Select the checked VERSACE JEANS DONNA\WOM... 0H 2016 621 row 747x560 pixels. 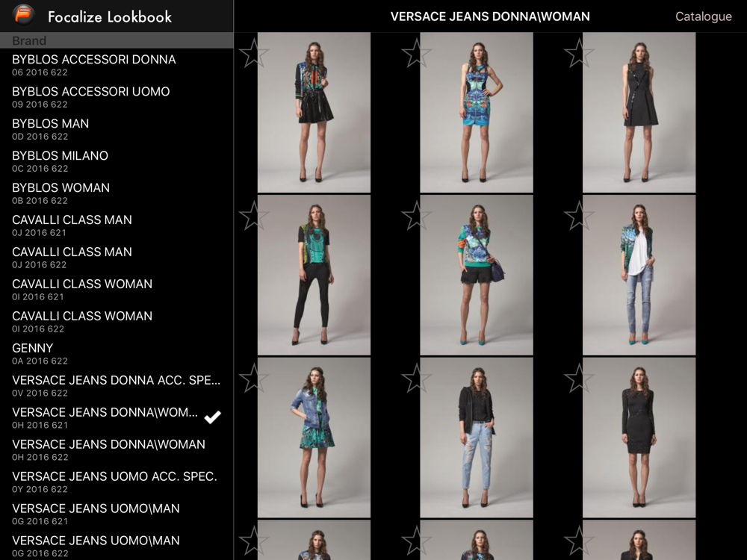[x=117, y=417]
